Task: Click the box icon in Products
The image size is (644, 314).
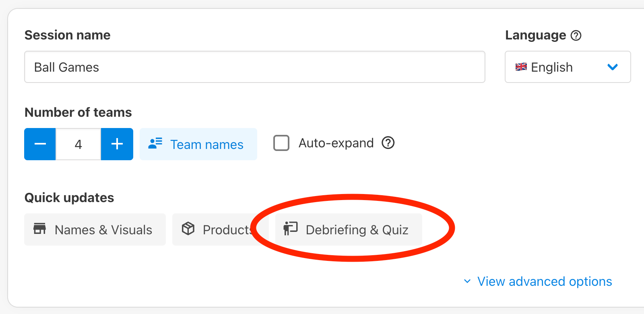Action: [x=188, y=229]
